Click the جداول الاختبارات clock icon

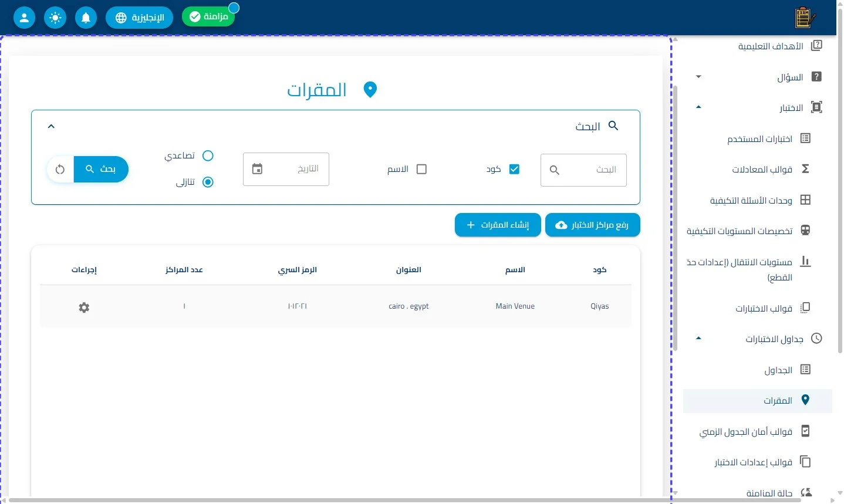[x=816, y=339]
